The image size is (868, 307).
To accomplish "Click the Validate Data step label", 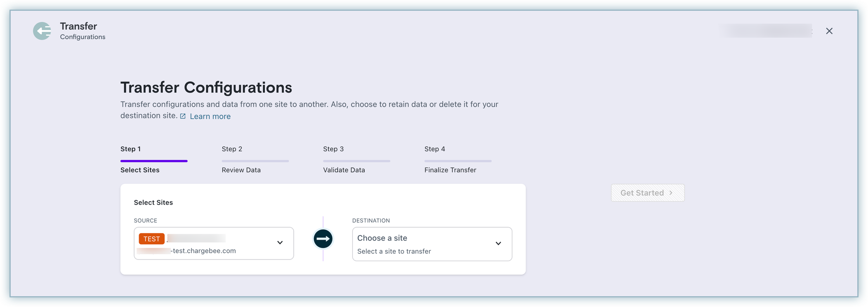I will (x=344, y=170).
